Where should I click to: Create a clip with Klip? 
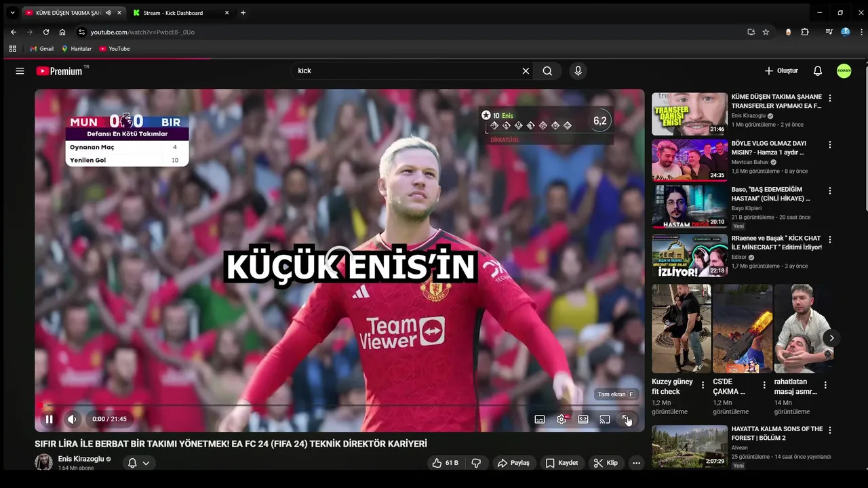point(606,463)
